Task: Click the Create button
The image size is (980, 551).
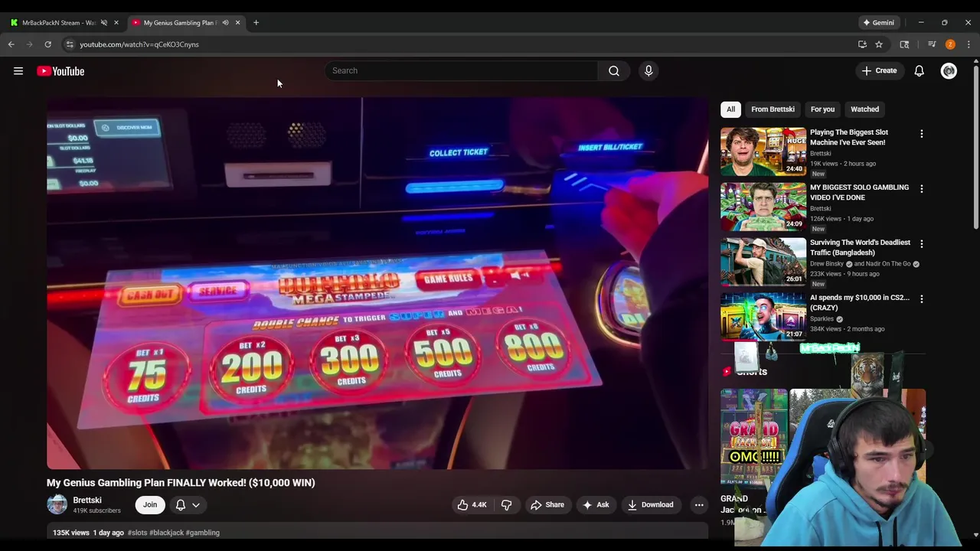Action: click(x=879, y=70)
